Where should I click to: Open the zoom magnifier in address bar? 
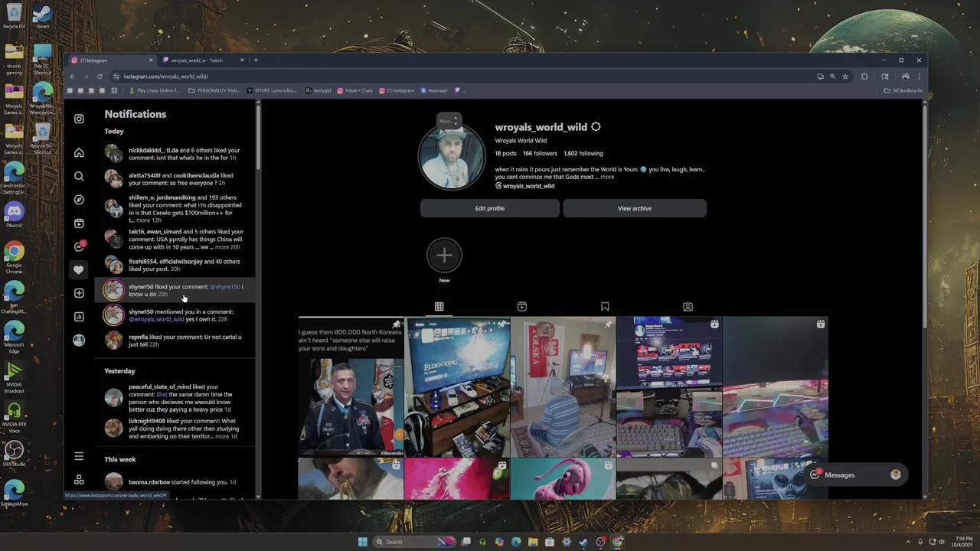(832, 77)
